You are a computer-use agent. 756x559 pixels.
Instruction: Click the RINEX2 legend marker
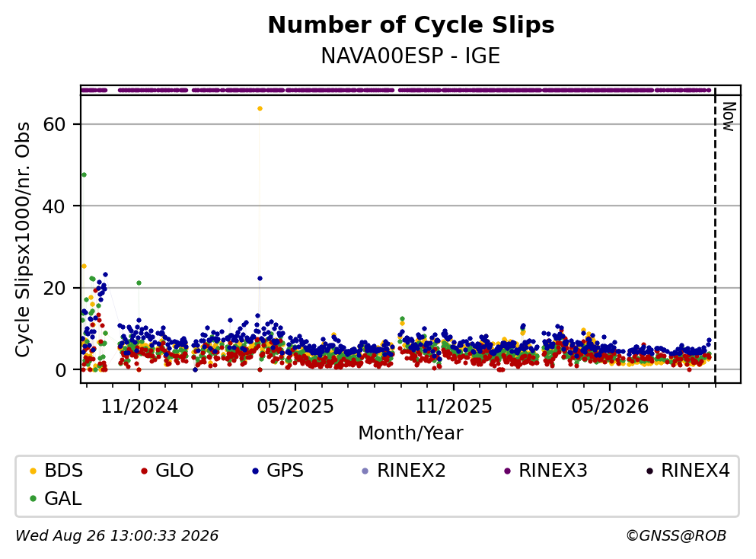365,471
